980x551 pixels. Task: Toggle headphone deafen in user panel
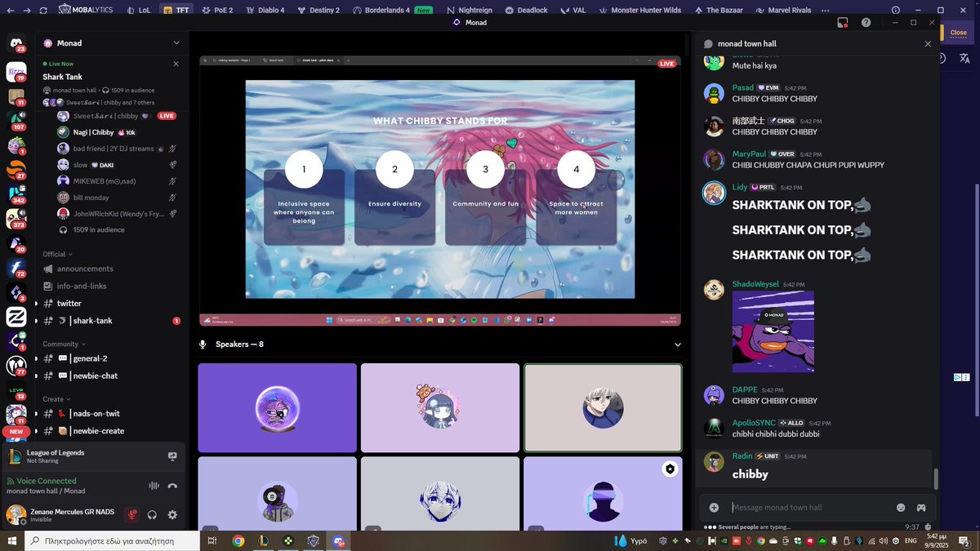point(152,515)
